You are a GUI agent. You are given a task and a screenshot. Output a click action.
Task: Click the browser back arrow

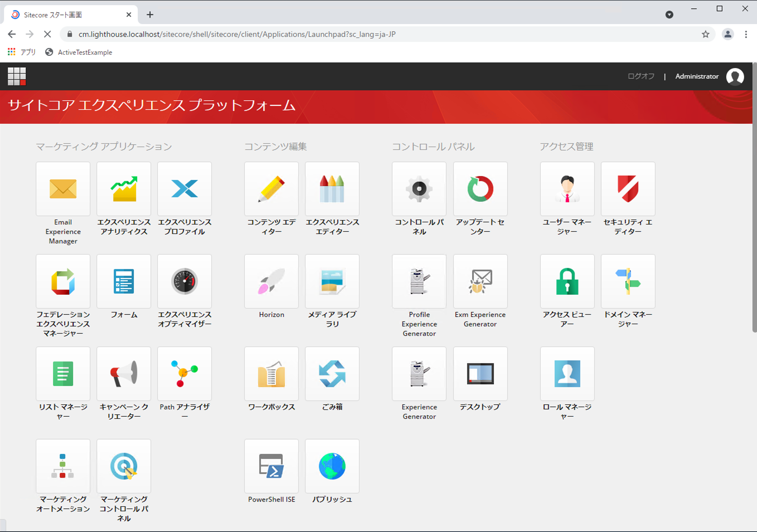tap(12, 34)
